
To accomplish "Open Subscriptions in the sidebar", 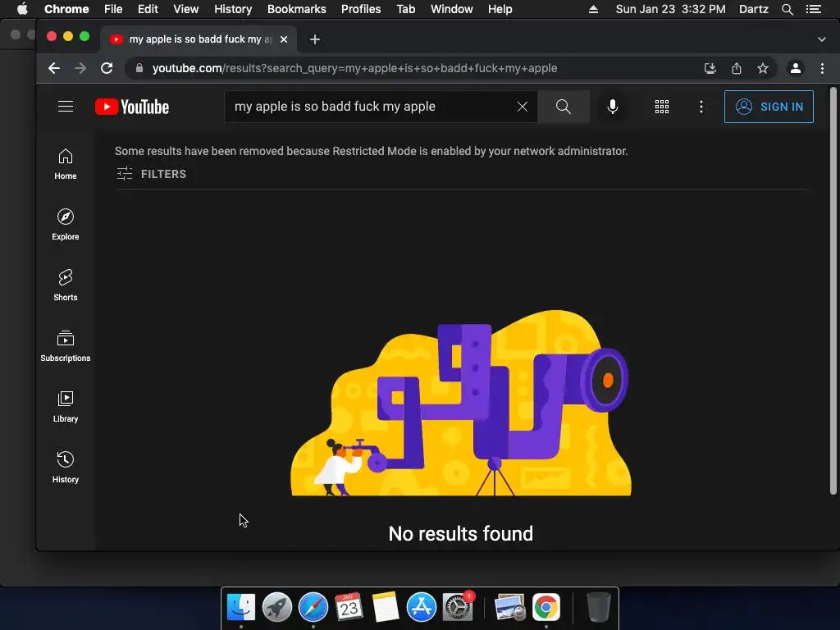I will pos(66,346).
